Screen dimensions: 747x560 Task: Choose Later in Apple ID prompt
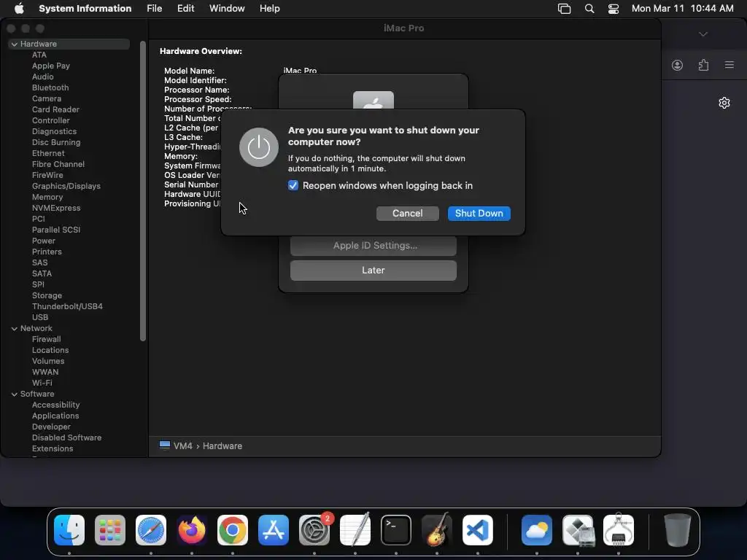tap(373, 271)
